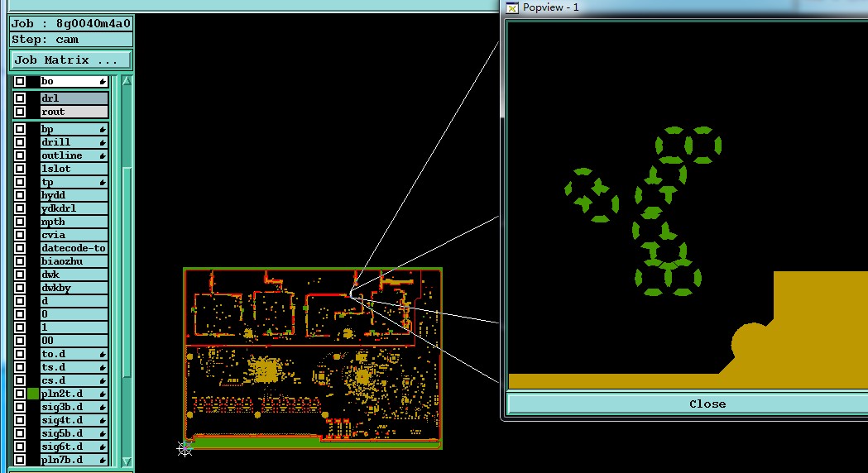Click the marker icon on pln2t.d layer
868x473 pixels.
[103, 394]
